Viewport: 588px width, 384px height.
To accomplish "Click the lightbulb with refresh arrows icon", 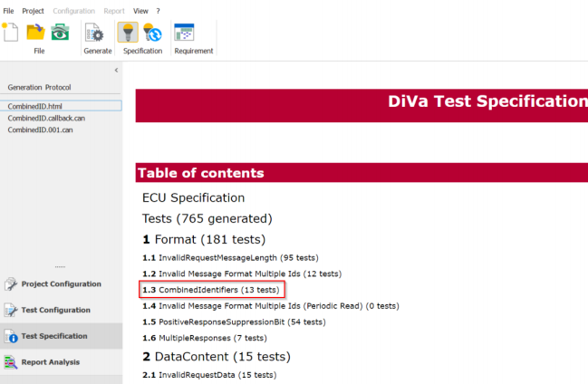I will coord(152,33).
